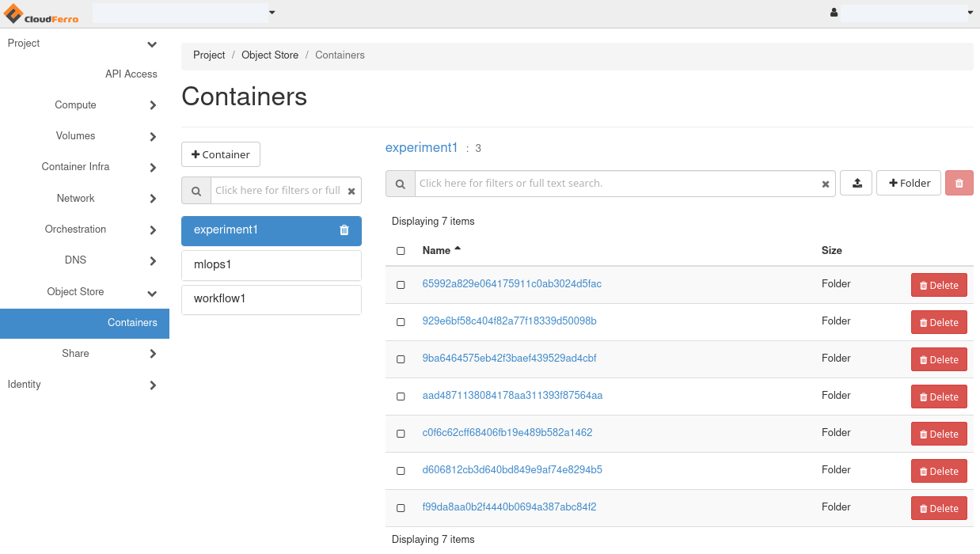The width and height of the screenshot is (980, 554).
Task: Click the CloudFerro logo
Action: pyautogui.click(x=41, y=13)
